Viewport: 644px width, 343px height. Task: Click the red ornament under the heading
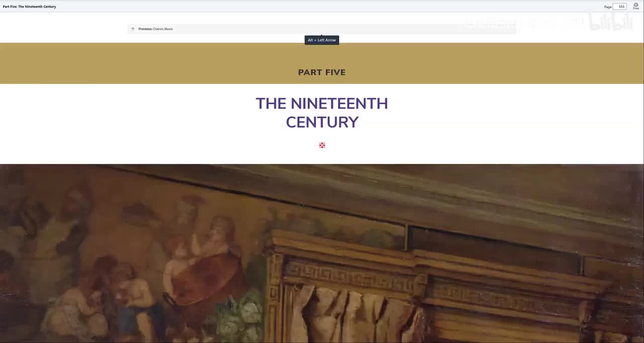[322, 145]
